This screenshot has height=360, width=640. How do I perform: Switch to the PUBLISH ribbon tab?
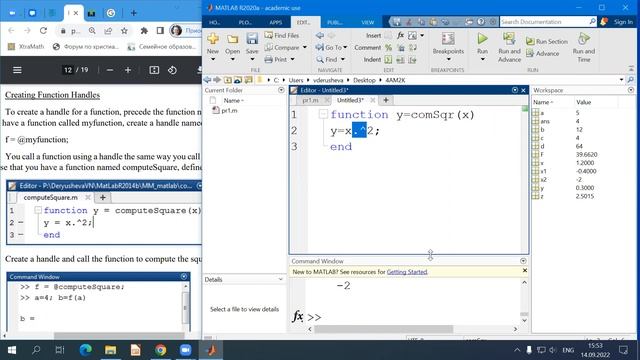[335, 22]
